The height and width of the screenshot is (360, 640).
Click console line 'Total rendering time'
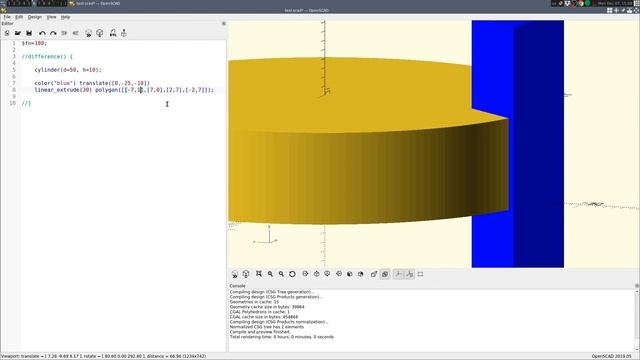pyautogui.click(x=282, y=337)
